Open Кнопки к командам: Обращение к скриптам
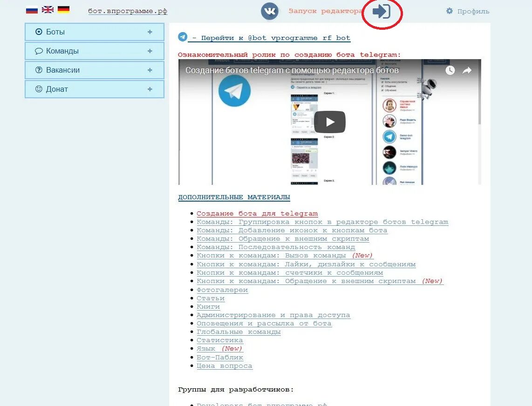532x406 pixels. (320, 281)
